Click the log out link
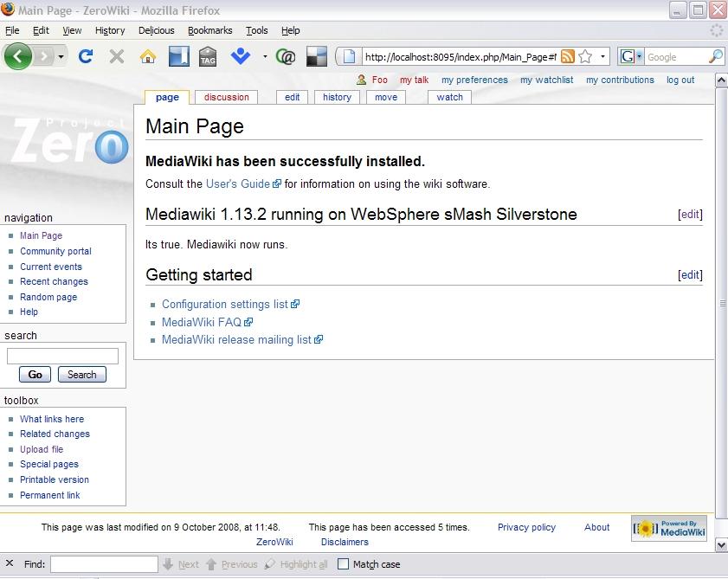The width and height of the screenshot is (728, 579). 680,80
